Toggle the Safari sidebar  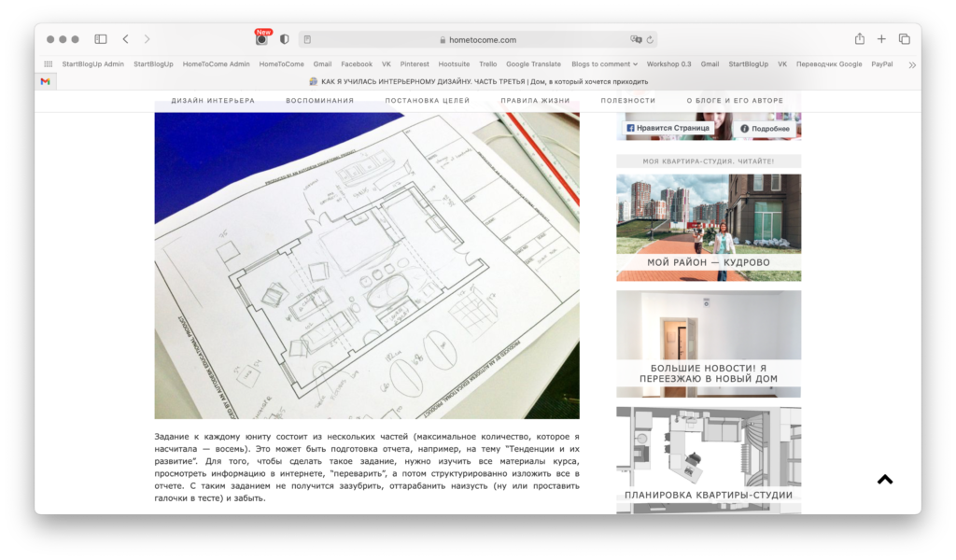(101, 39)
